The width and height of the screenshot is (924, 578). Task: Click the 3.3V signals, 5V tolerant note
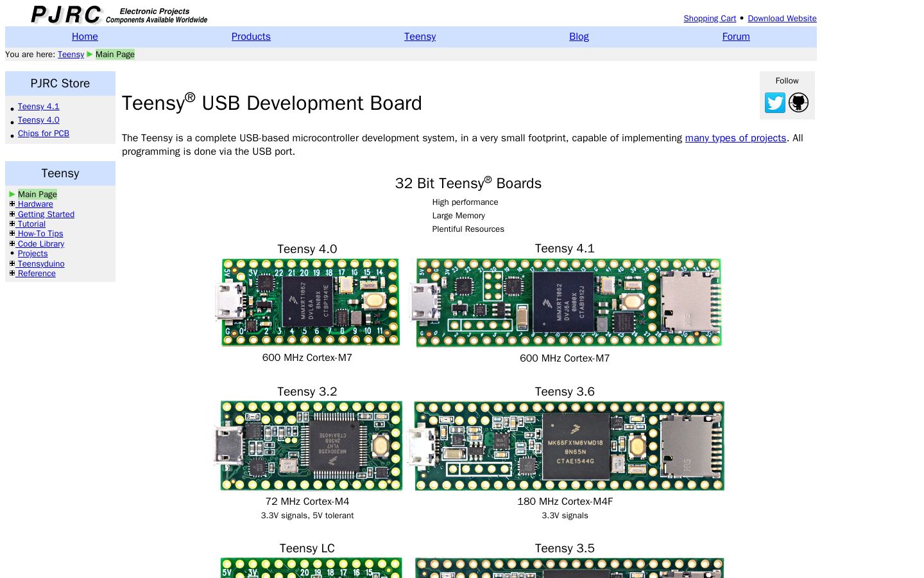[307, 516]
